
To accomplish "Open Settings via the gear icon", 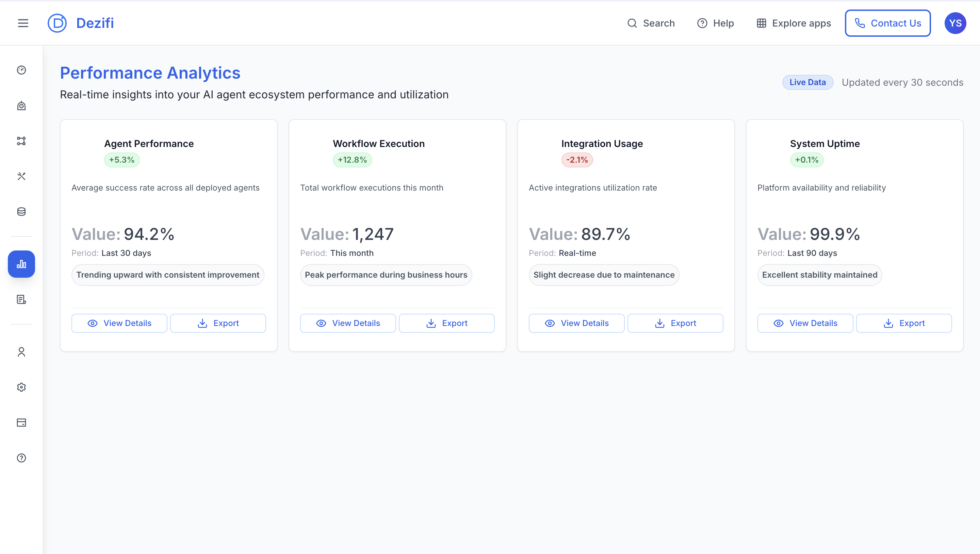I will click(21, 387).
